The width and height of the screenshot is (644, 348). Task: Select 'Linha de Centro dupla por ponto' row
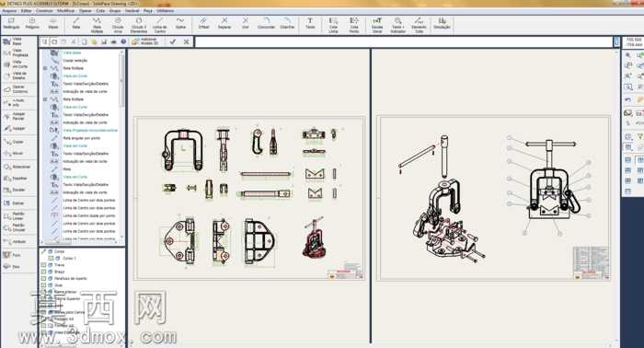[89, 215]
